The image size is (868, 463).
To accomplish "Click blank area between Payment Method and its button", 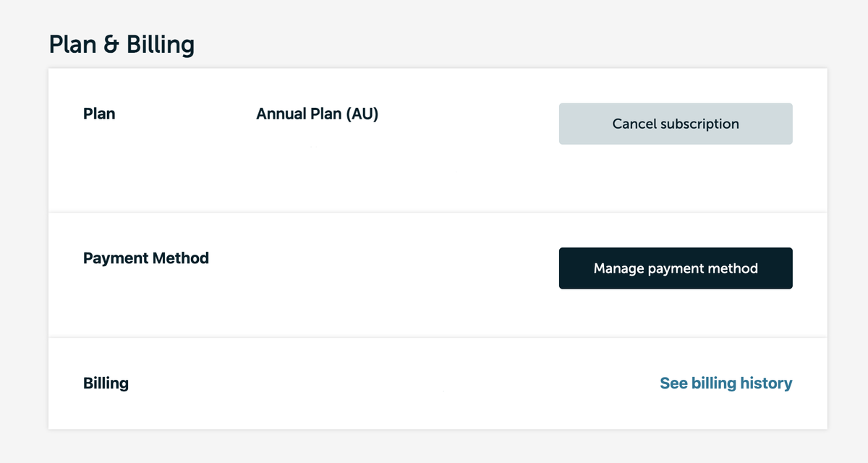I will [x=383, y=268].
